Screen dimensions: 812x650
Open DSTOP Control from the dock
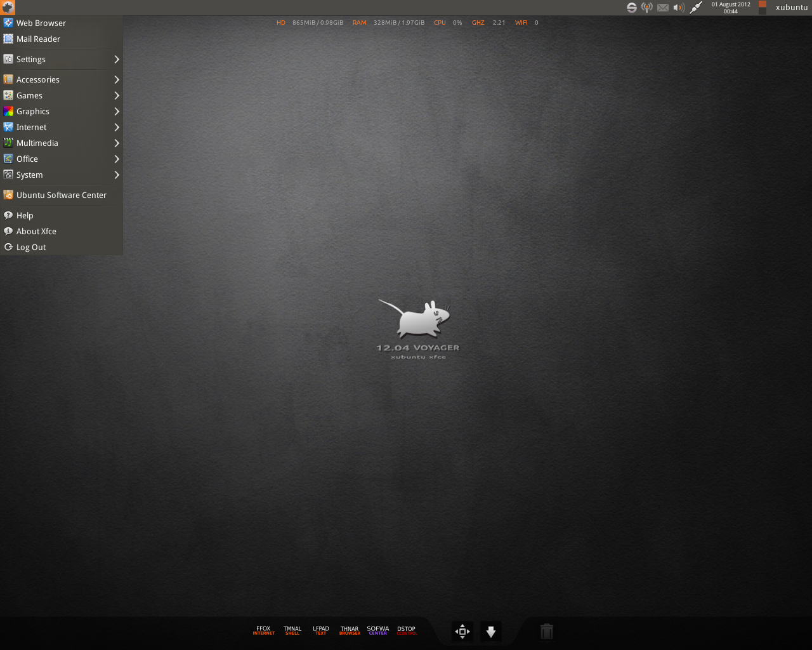pyautogui.click(x=407, y=630)
